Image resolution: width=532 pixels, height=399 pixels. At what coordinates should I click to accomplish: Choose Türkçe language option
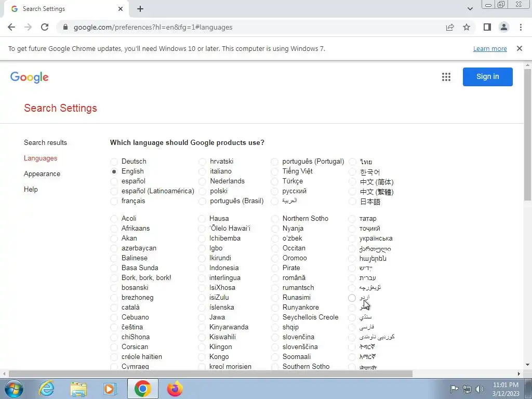tap(275, 181)
